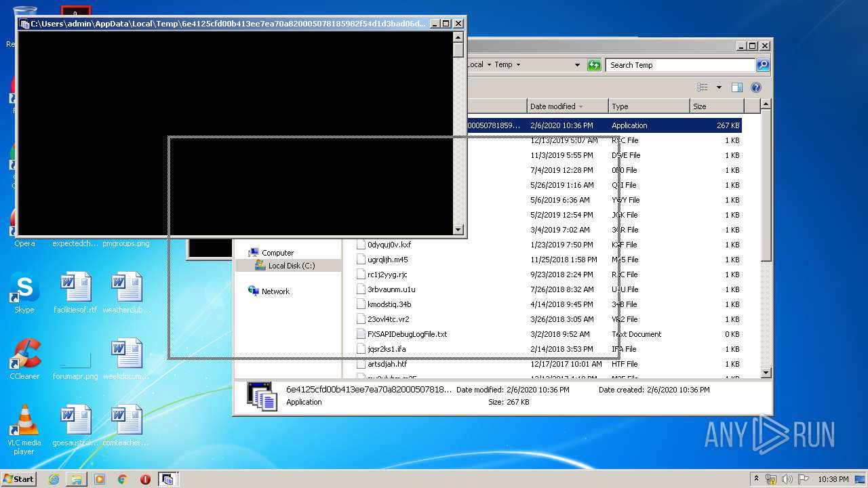Click Action Center flag tray icon

[x=804, y=479]
